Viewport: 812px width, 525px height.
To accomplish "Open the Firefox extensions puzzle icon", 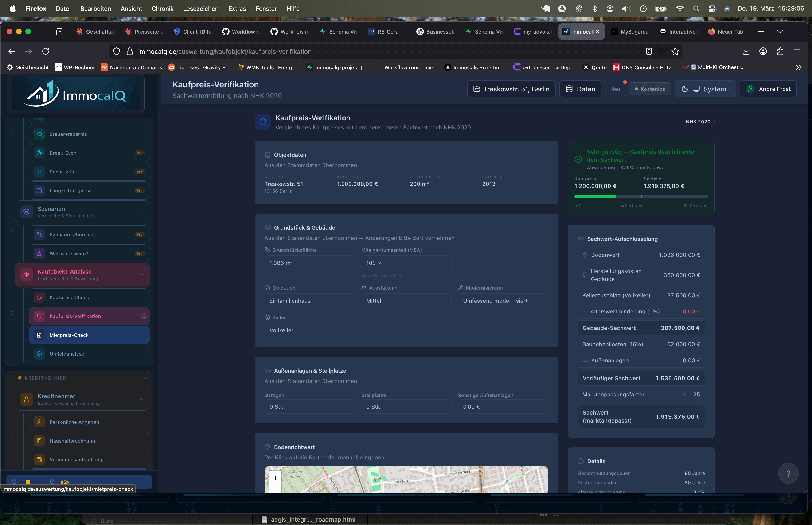I will [x=780, y=51].
